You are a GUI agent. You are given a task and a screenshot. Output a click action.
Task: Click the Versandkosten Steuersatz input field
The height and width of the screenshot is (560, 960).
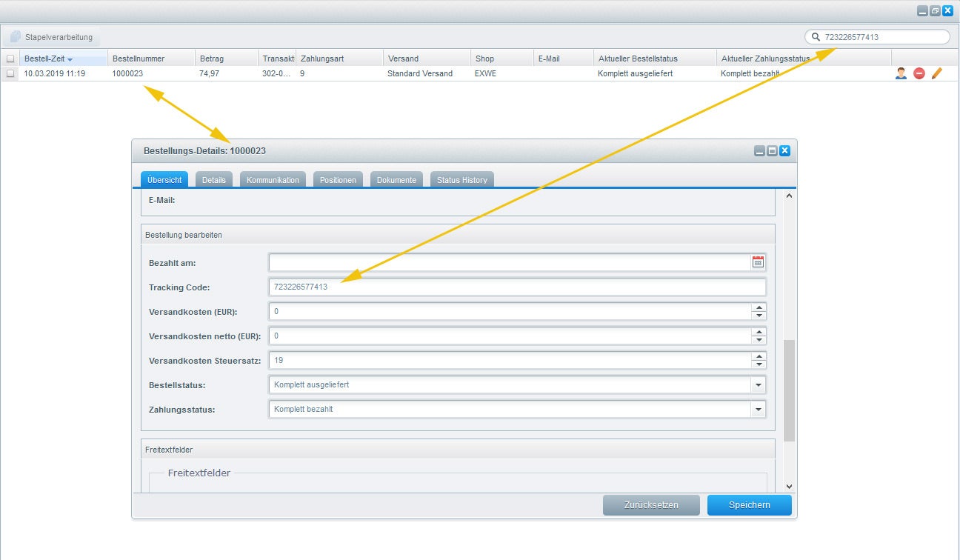(x=510, y=360)
